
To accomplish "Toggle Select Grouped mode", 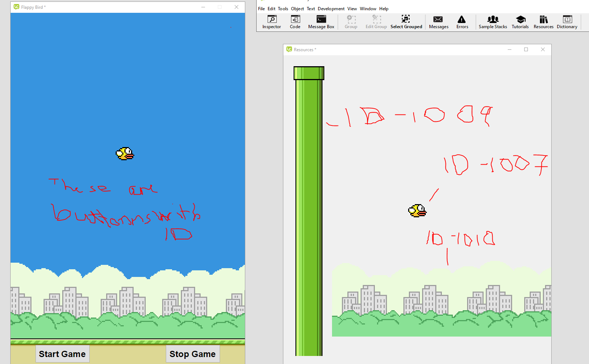I will 406,22.
